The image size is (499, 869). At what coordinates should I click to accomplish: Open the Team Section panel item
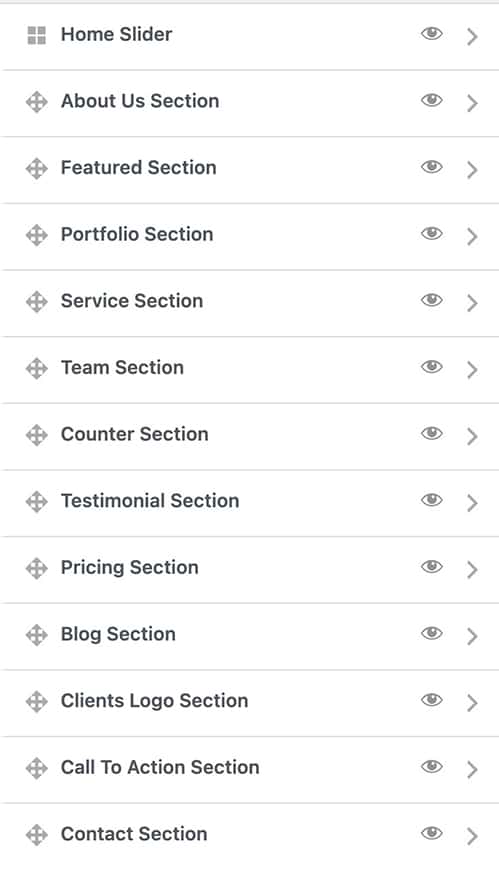coord(250,370)
